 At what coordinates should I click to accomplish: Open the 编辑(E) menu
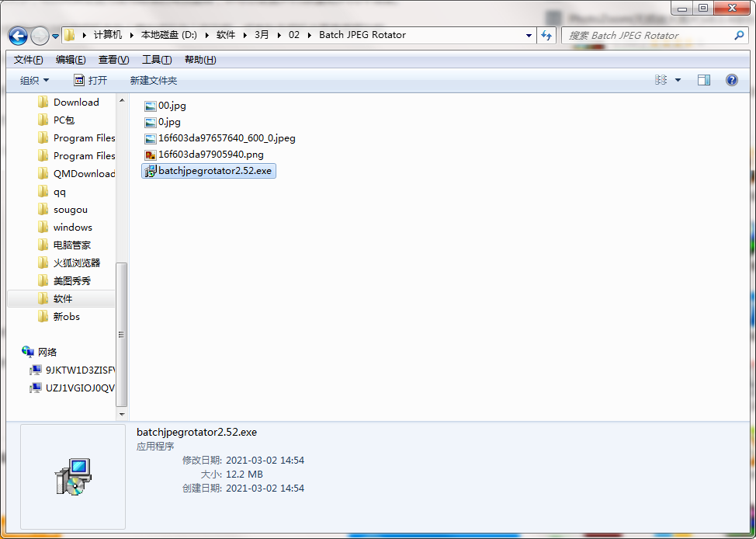click(71, 60)
